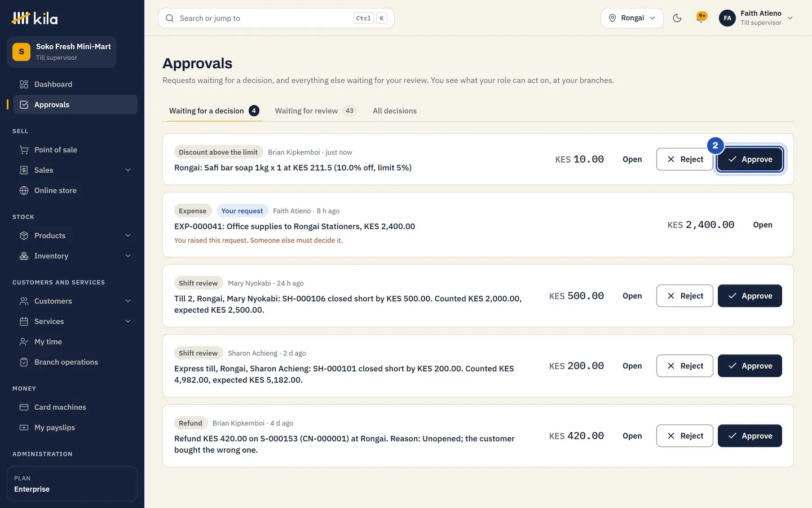812x508 pixels.
Task: Click the Search or jump to field
Action: coord(276,18)
